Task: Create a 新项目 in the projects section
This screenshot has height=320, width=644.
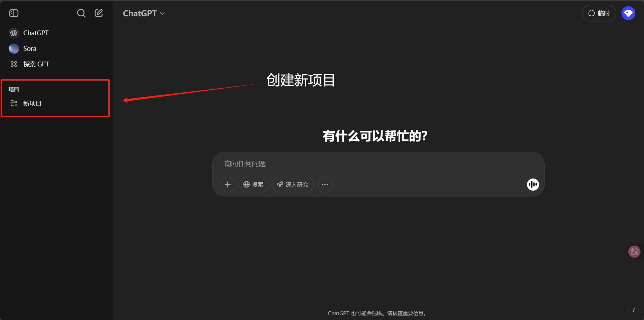Action: point(32,103)
